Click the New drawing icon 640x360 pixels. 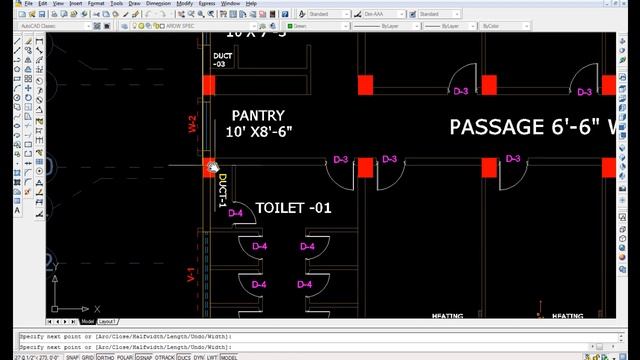22,14
